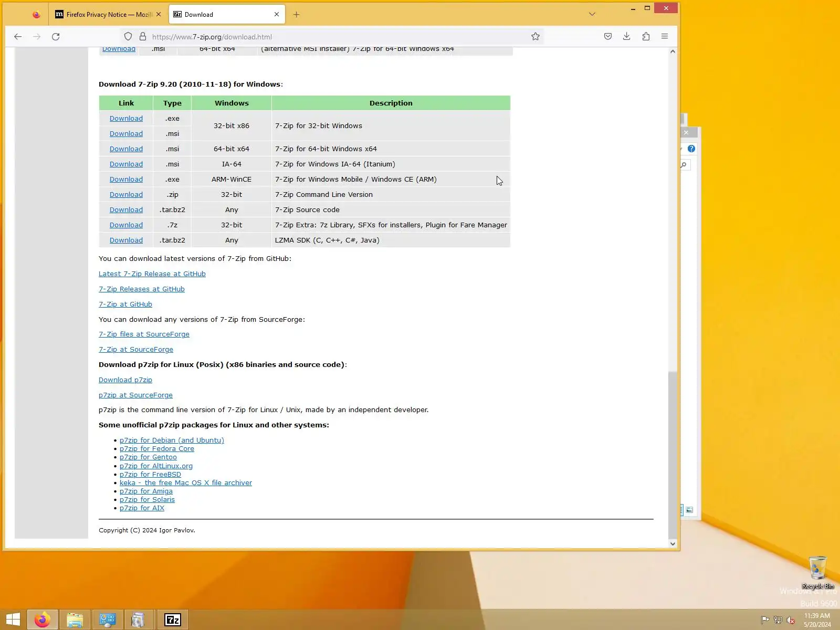Download the LZMA SDK archive
The image size is (840, 630).
[126, 240]
